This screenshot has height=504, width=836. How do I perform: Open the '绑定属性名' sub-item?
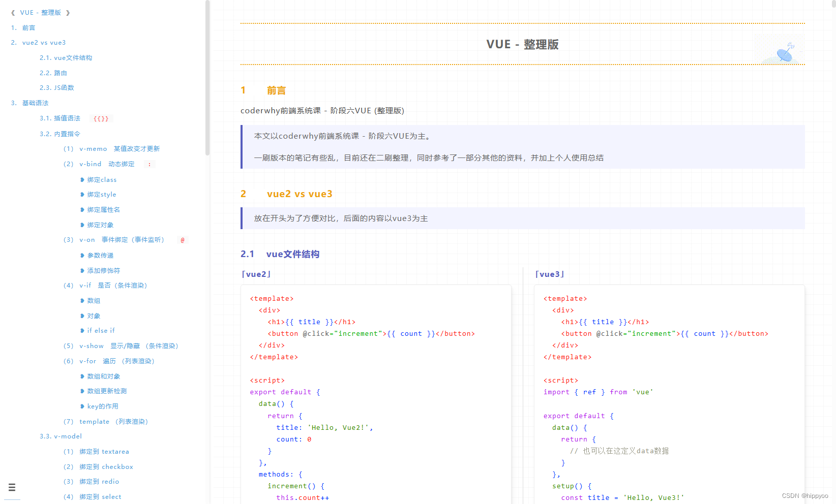click(x=104, y=210)
